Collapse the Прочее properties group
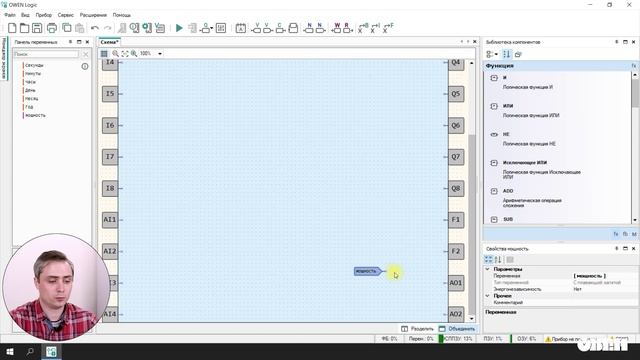This screenshot has width=640, height=360. (x=487, y=296)
